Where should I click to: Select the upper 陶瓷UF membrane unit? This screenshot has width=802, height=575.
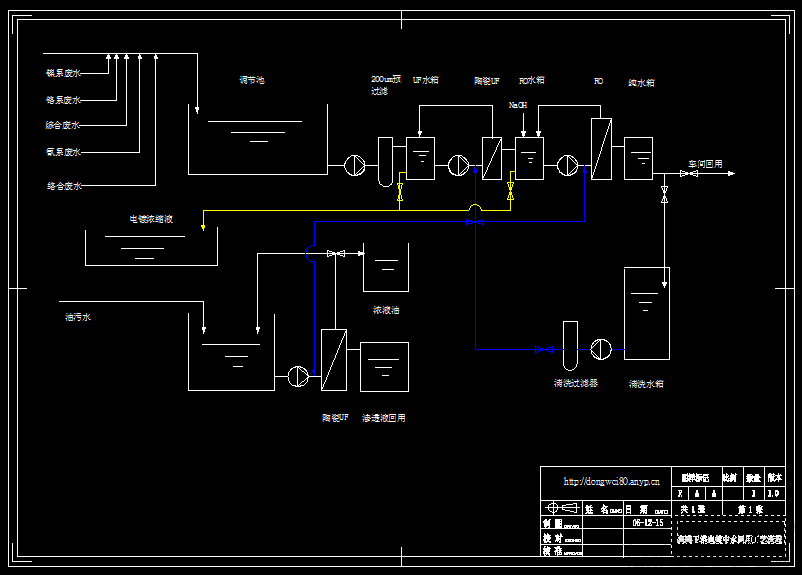click(x=492, y=158)
